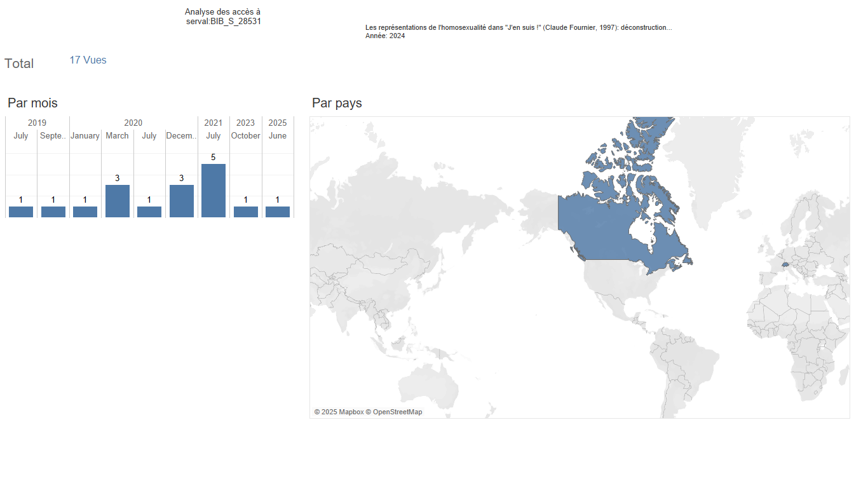The image size is (868, 488).
Task: Click the 2023 year header
Action: 246,123
